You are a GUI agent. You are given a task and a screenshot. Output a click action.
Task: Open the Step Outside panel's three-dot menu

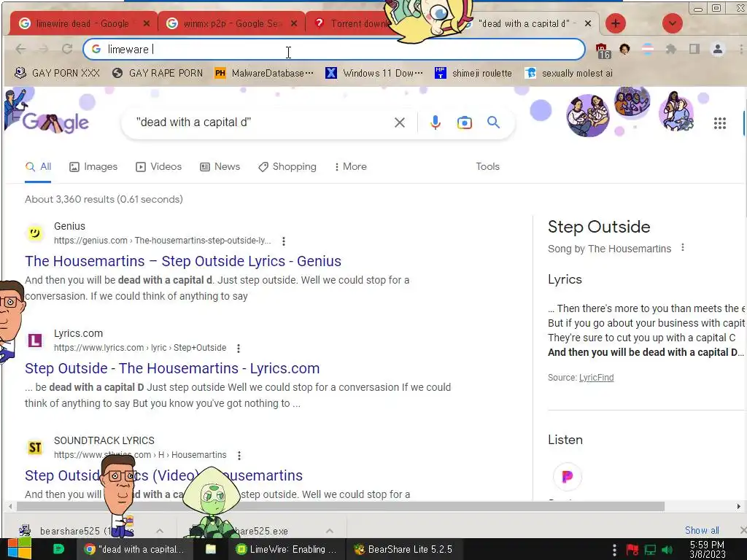coord(683,248)
